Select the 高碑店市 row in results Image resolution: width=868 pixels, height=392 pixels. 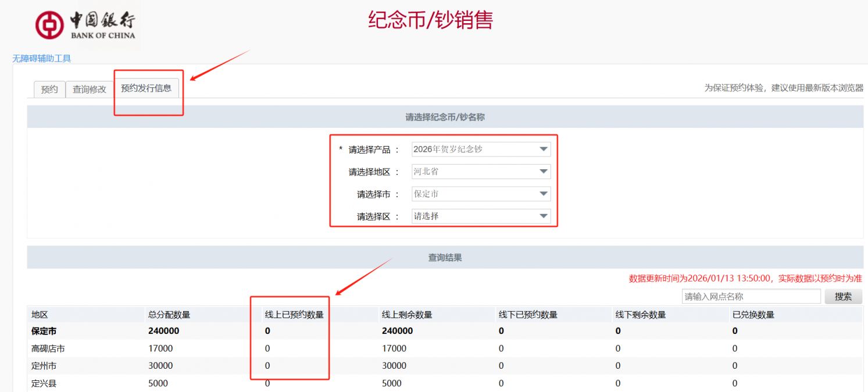point(48,348)
